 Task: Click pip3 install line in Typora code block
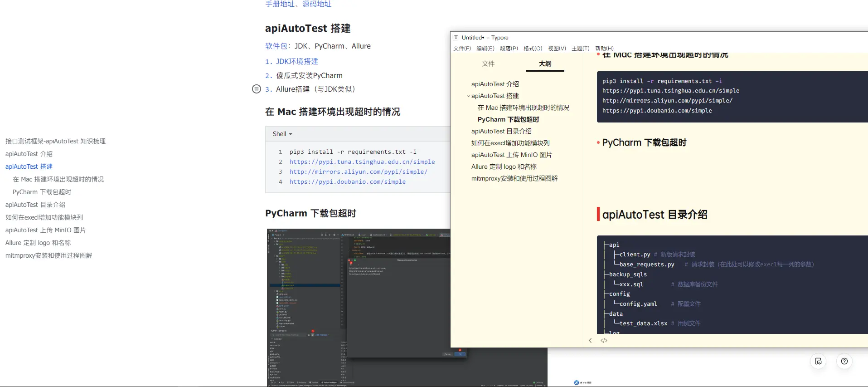click(x=662, y=81)
